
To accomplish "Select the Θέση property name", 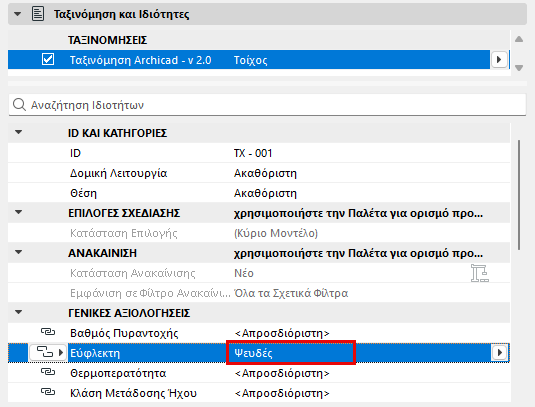I will pos(83,193).
